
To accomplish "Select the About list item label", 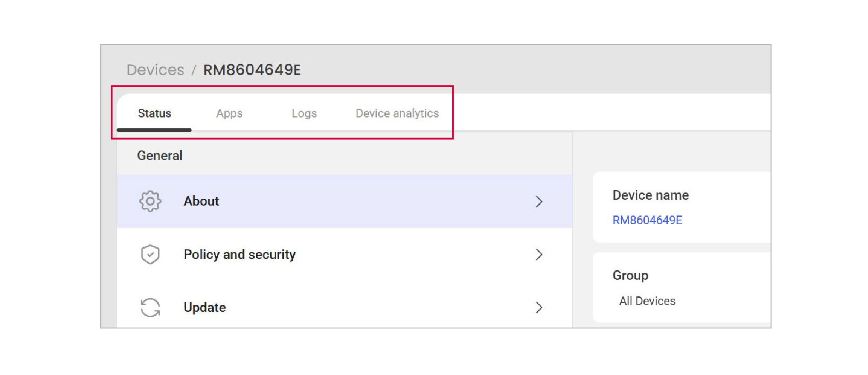I will pyautogui.click(x=201, y=201).
